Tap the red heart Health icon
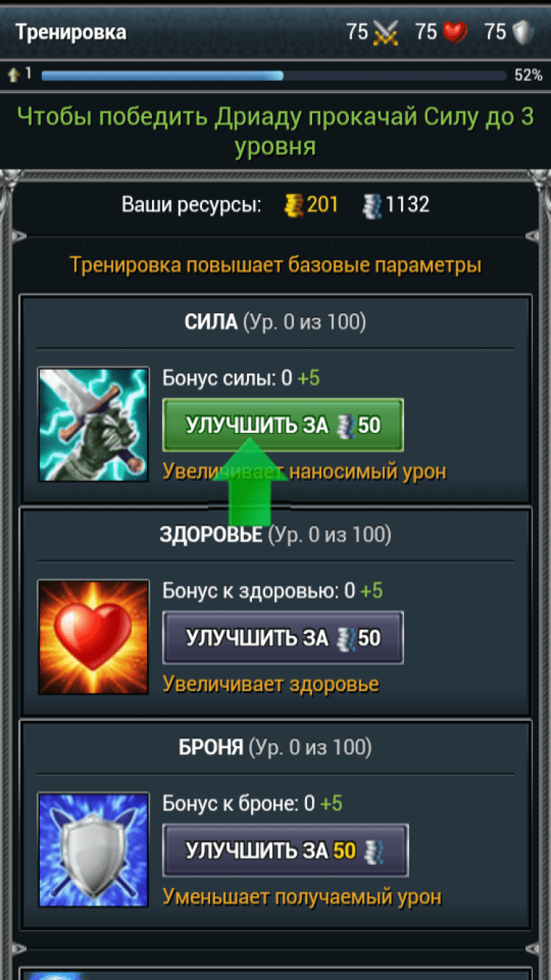 pos(93,637)
